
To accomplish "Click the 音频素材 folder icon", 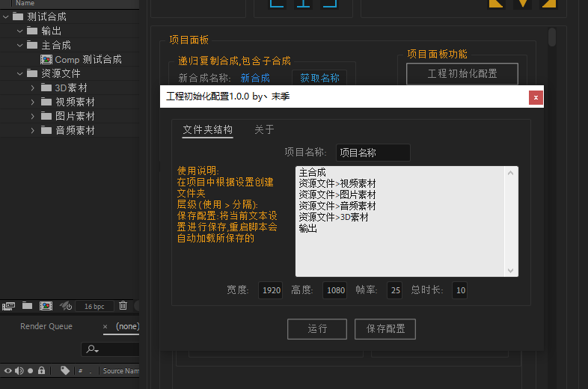I will [x=47, y=130].
